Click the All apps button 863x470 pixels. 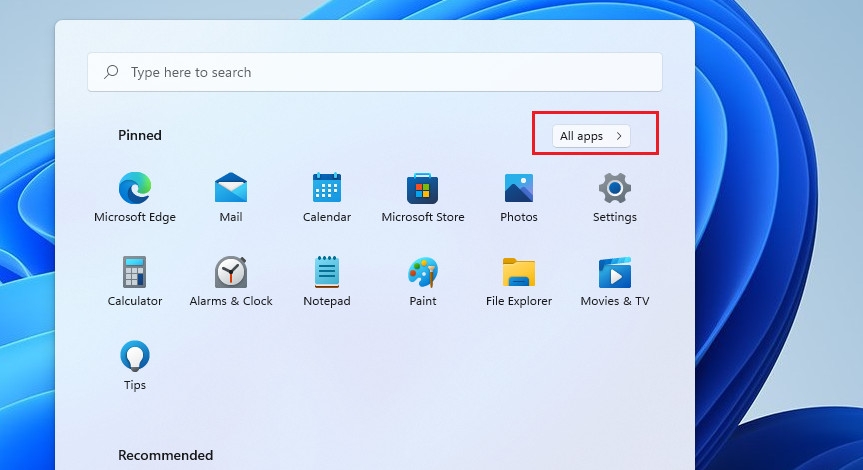pos(591,136)
